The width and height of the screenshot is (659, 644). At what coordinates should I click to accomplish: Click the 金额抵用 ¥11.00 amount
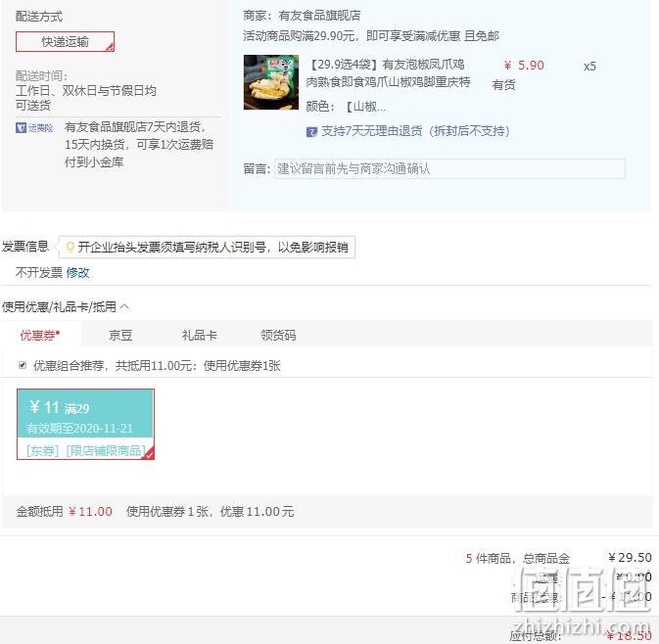(64, 511)
